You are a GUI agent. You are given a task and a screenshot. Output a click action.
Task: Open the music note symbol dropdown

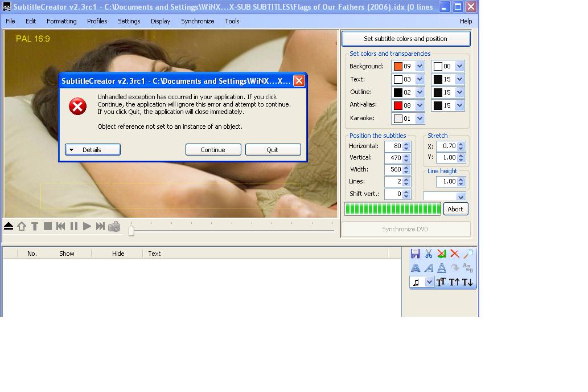(x=429, y=282)
